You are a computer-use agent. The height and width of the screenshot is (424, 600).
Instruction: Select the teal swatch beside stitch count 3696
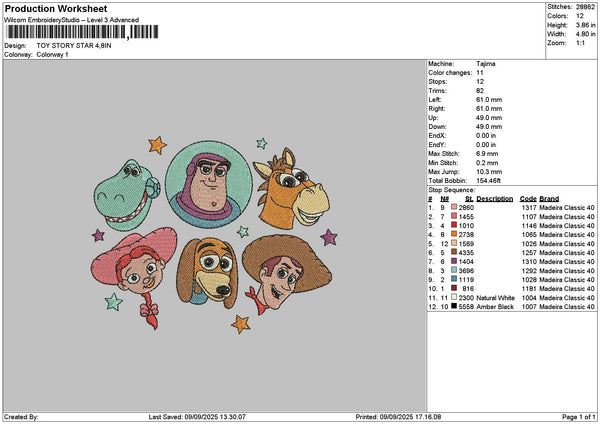(x=454, y=270)
